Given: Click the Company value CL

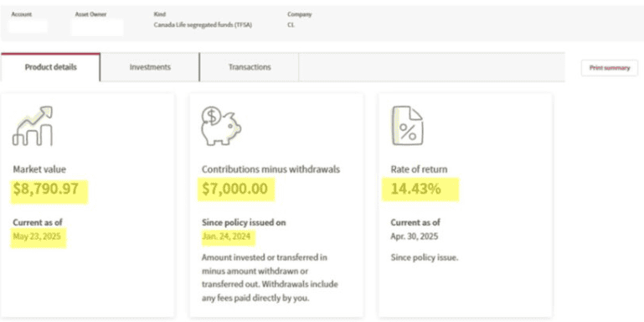Looking at the screenshot, I should 291,25.
